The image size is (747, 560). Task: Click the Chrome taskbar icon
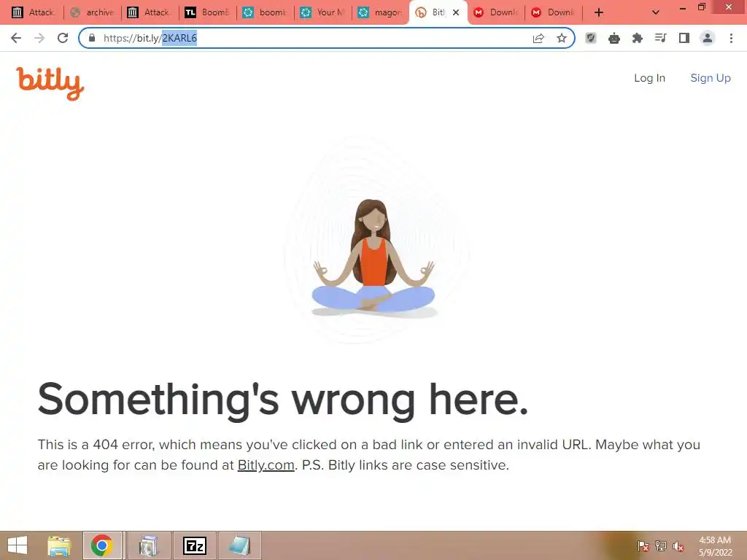(x=102, y=545)
